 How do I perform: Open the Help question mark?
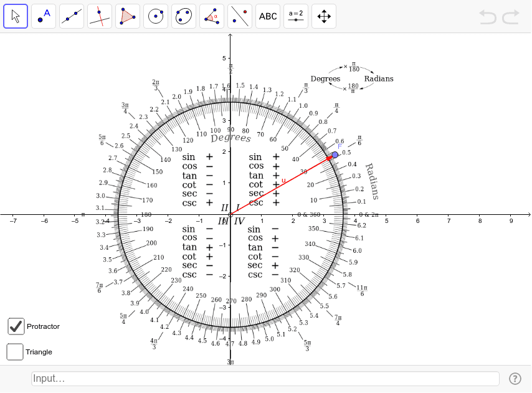515,378
